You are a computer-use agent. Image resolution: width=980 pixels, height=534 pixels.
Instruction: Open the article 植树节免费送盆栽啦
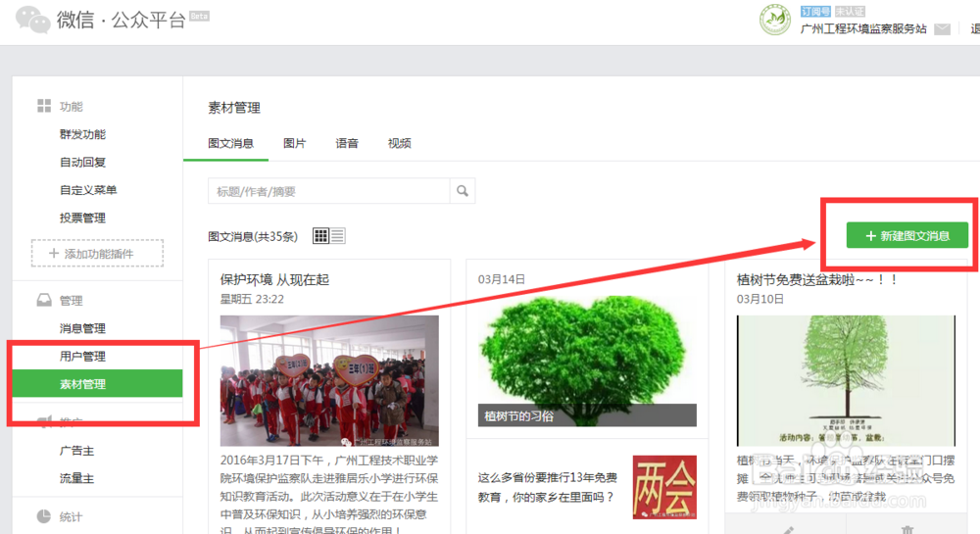(817, 279)
